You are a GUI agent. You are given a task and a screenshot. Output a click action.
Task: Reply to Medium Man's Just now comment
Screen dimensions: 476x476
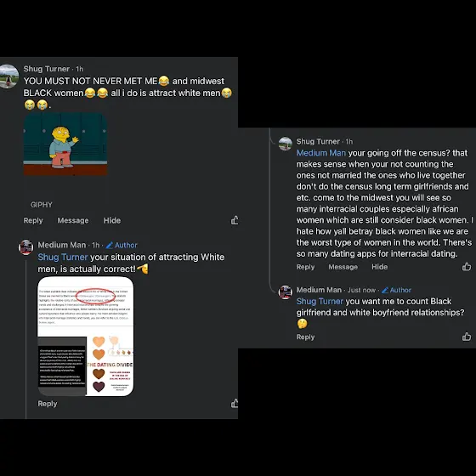tap(305, 337)
